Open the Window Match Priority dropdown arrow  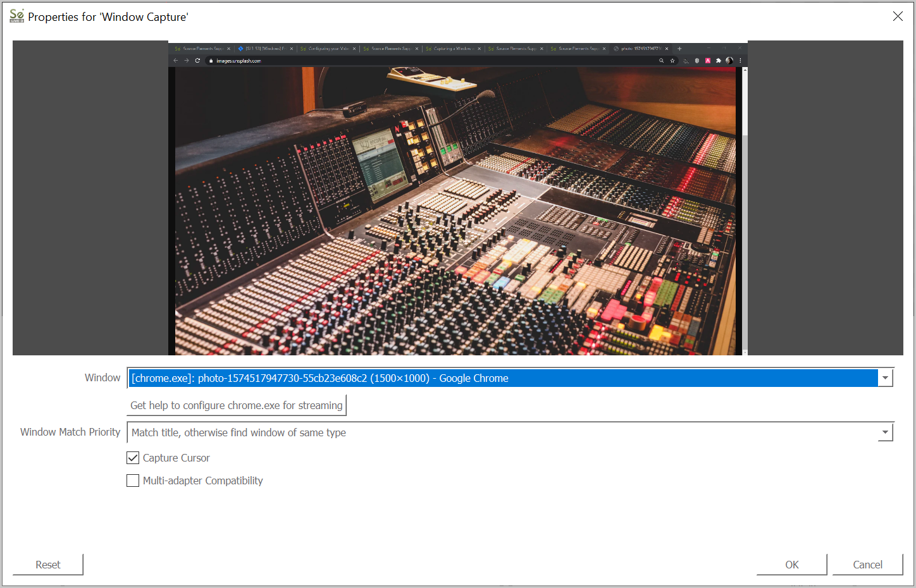pyautogui.click(x=885, y=432)
